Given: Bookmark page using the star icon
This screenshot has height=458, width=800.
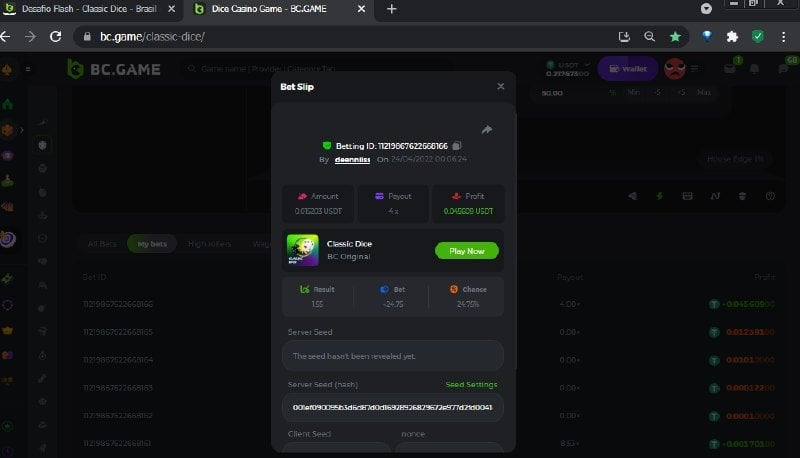Looking at the screenshot, I should coord(675,36).
